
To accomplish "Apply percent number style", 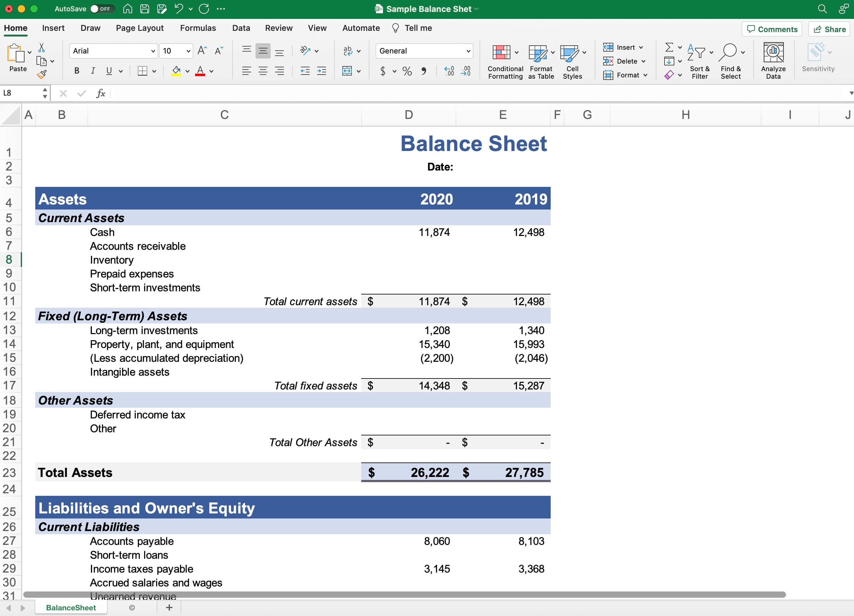I will coord(407,71).
